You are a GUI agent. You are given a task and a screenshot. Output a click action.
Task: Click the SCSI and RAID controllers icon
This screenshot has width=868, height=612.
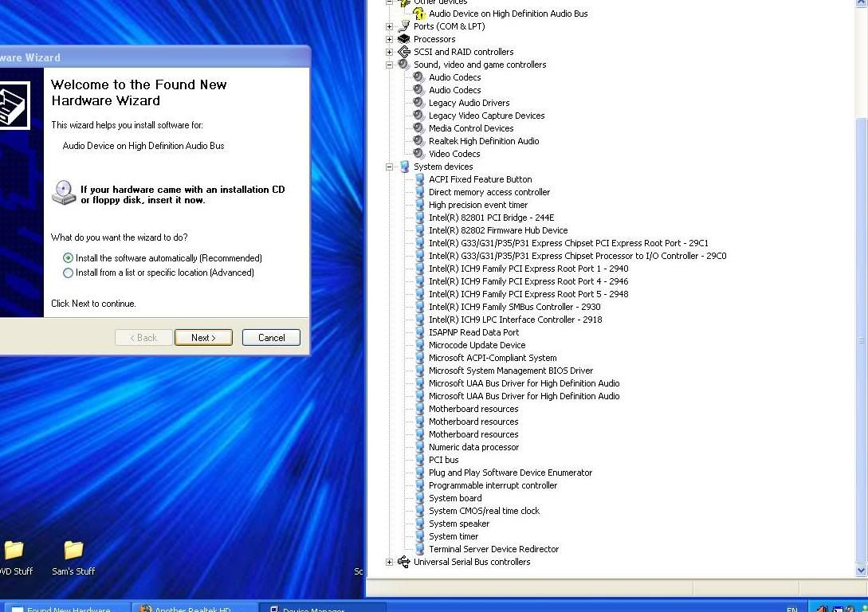tap(404, 52)
